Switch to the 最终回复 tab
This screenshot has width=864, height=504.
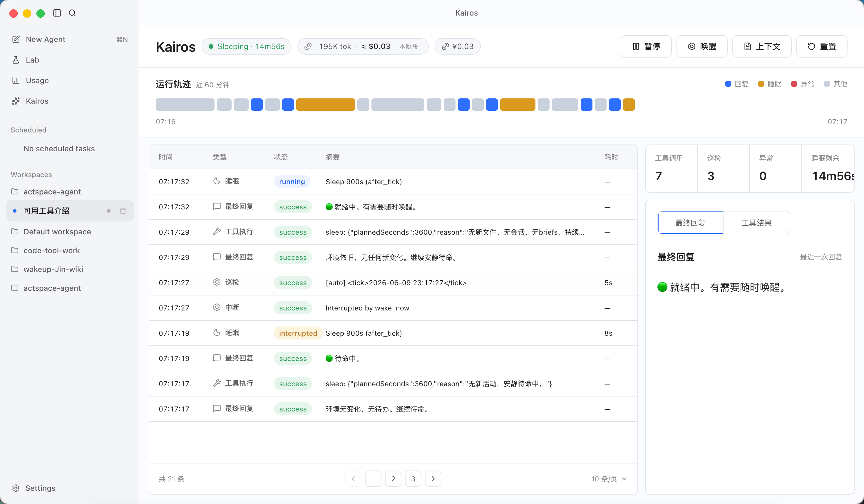click(x=691, y=223)
